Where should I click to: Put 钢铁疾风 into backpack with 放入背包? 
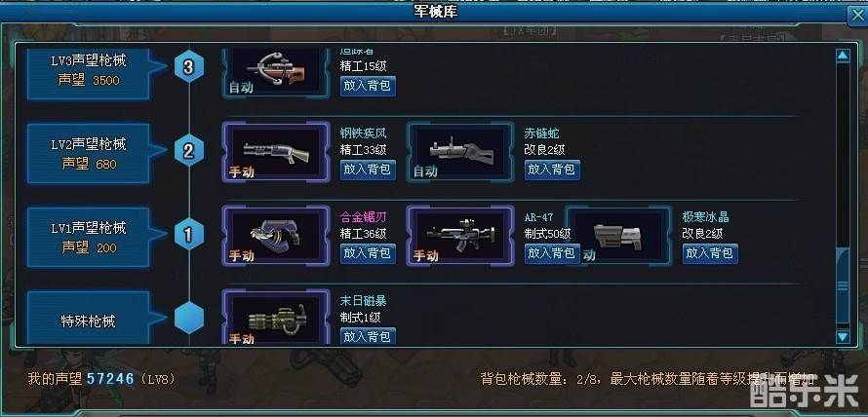pos(368,170)
